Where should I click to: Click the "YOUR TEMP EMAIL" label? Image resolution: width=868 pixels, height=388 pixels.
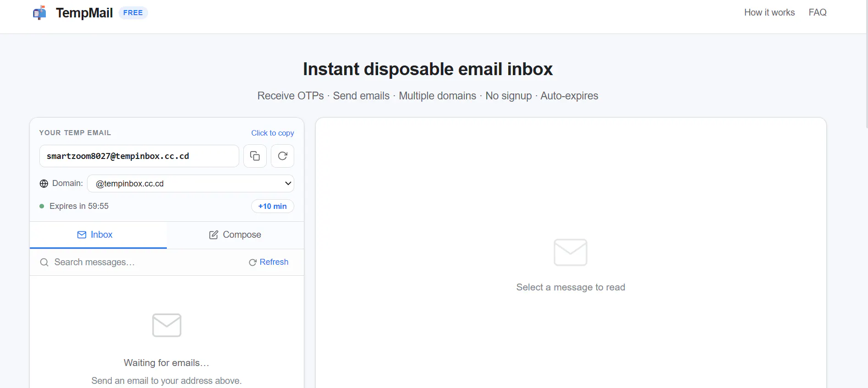tap(75, 133)
